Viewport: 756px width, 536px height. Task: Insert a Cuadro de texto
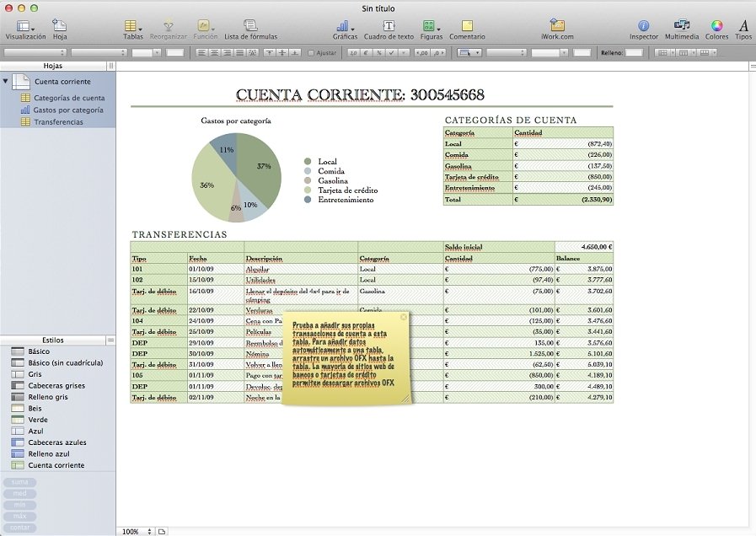[389, 29]
